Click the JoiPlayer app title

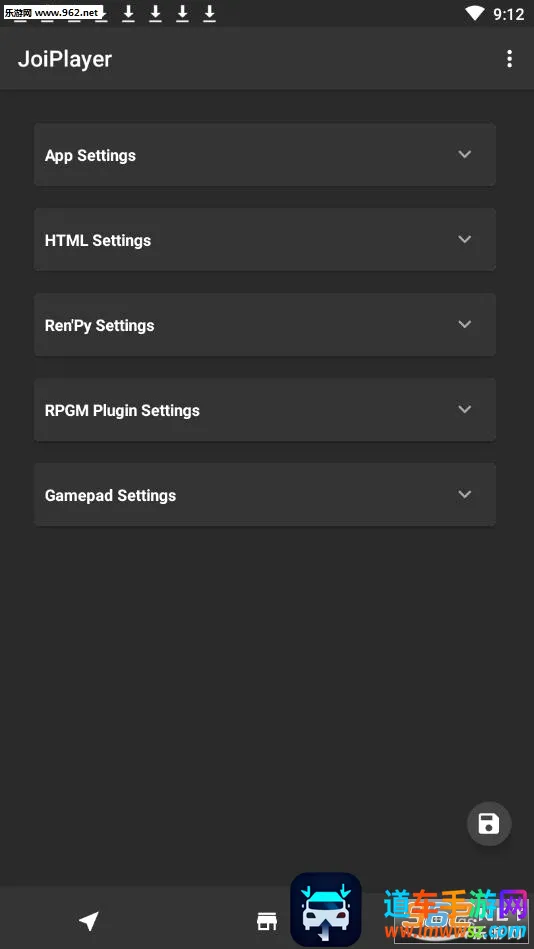[x=65, y=59]
